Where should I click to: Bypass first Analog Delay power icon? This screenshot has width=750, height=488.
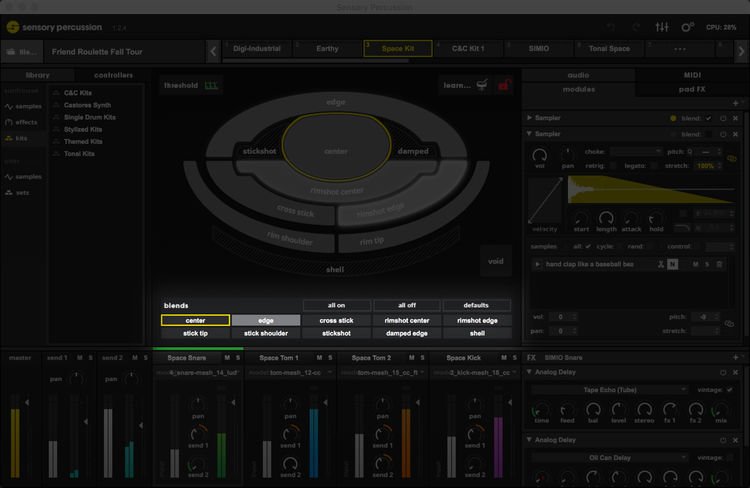(x=723, y=372)
